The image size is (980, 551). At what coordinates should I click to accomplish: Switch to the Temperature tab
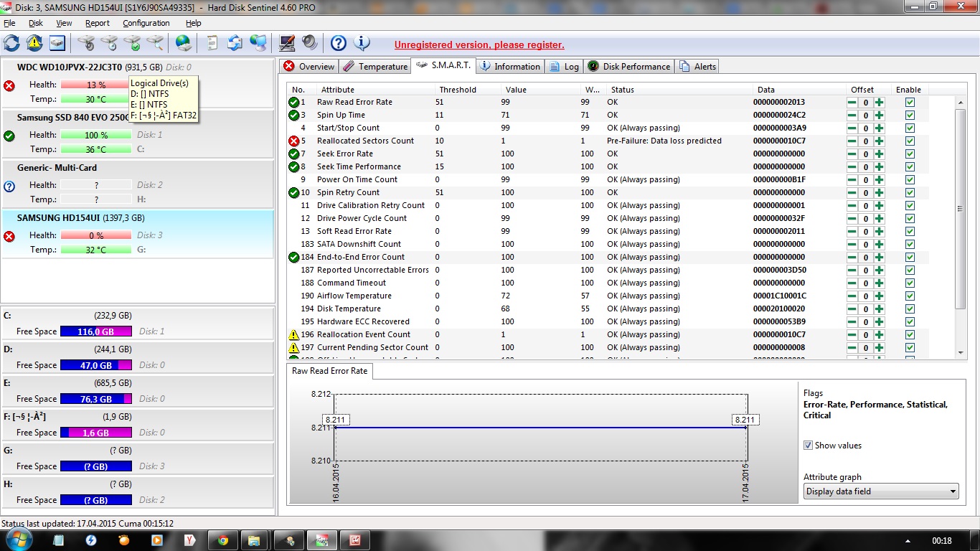[x=375, y=67]
